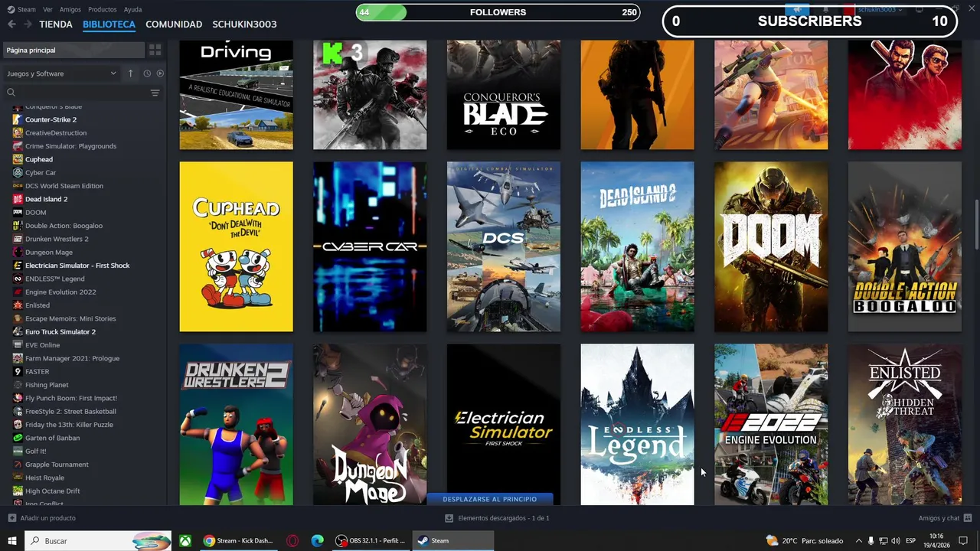
Task: Open the Double Action Boogaloo cover
Action: pos(905,246)
